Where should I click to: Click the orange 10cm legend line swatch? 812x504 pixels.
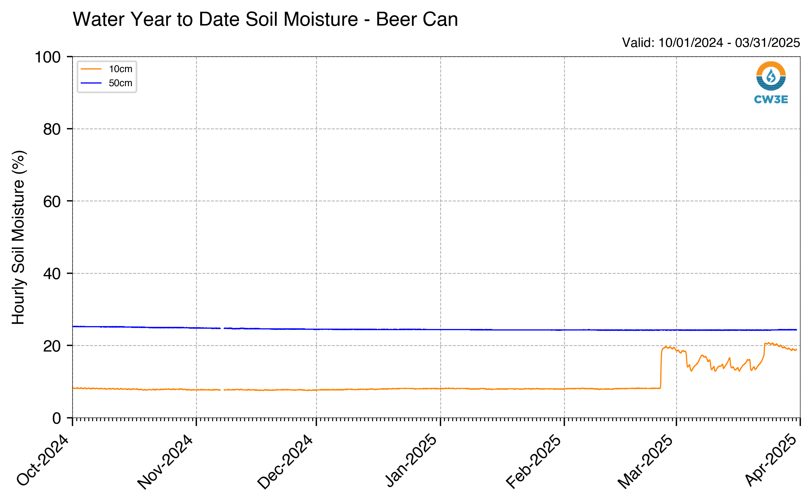[x=91, y=69]
